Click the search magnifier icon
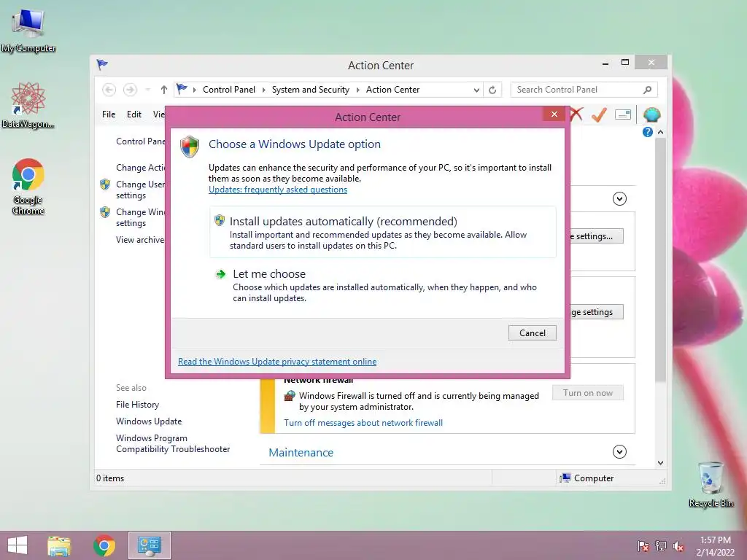747x560 pixels. [647, 90]
